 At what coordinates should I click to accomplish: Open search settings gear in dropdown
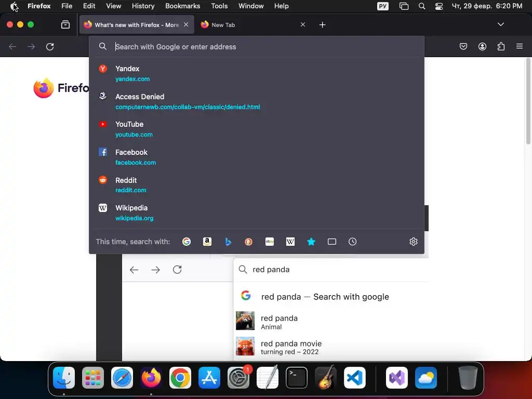(413, 242)
